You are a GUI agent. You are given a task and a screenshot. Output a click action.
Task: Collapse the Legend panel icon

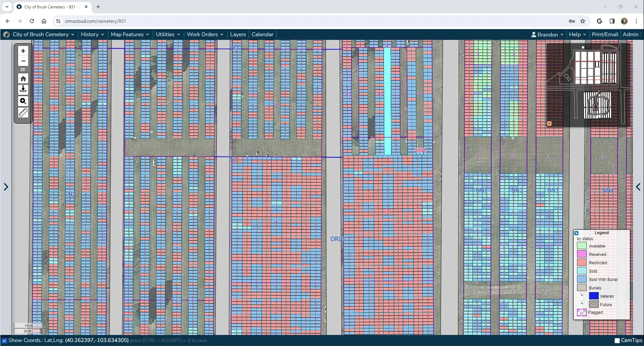click(577, 233)
